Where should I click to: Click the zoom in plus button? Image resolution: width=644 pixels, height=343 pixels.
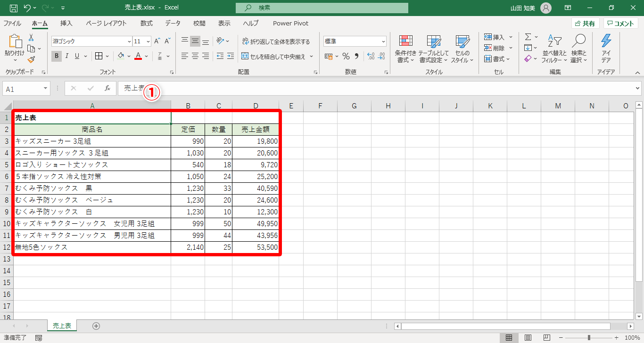(x=616, y=337)
